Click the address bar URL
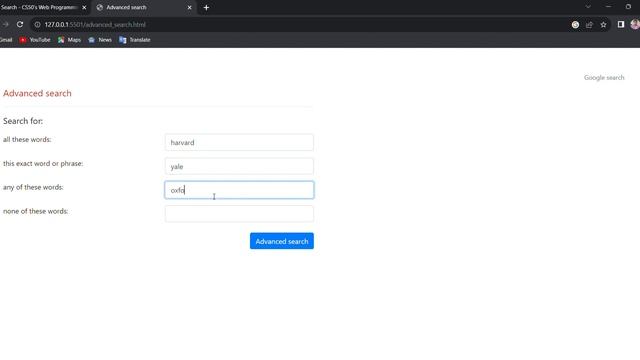Image resolution: width=640 pixels, height=360 pixels. [x=95, y=24]
